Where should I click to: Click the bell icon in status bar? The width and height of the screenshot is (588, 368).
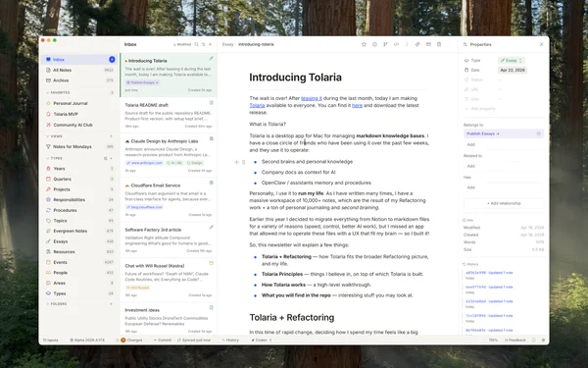534,340
